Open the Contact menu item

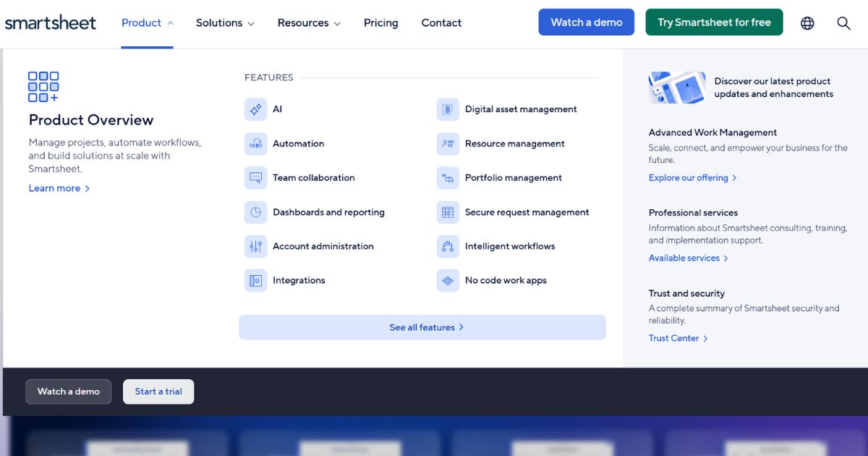pos(441,23)
